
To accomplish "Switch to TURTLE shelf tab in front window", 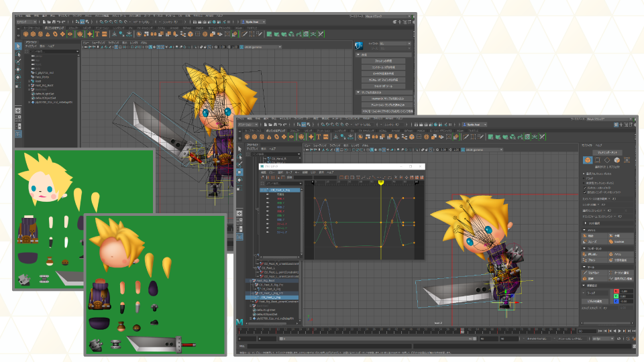I will [x=474, y=131].
